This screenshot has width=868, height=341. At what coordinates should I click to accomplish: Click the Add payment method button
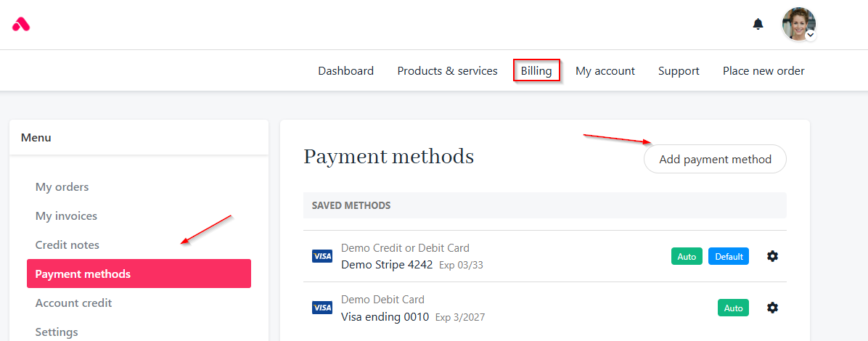[715, 160]
